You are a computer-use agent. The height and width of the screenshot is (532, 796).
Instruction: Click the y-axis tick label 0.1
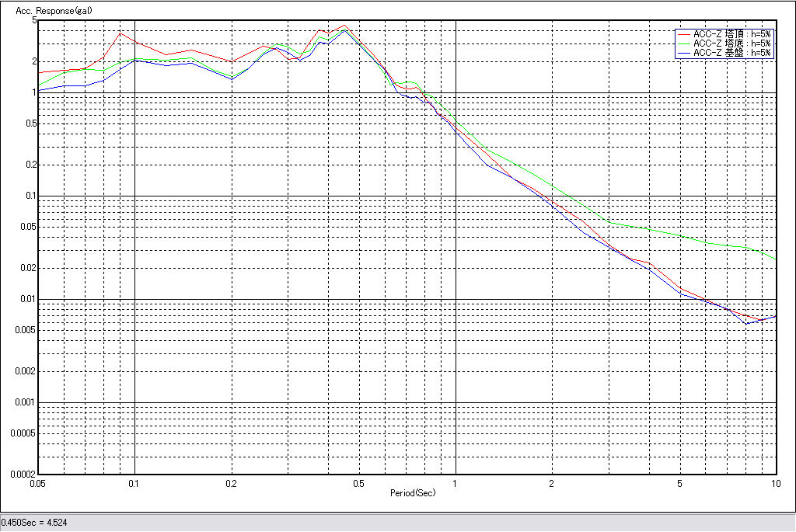click(x=29, y=196)
